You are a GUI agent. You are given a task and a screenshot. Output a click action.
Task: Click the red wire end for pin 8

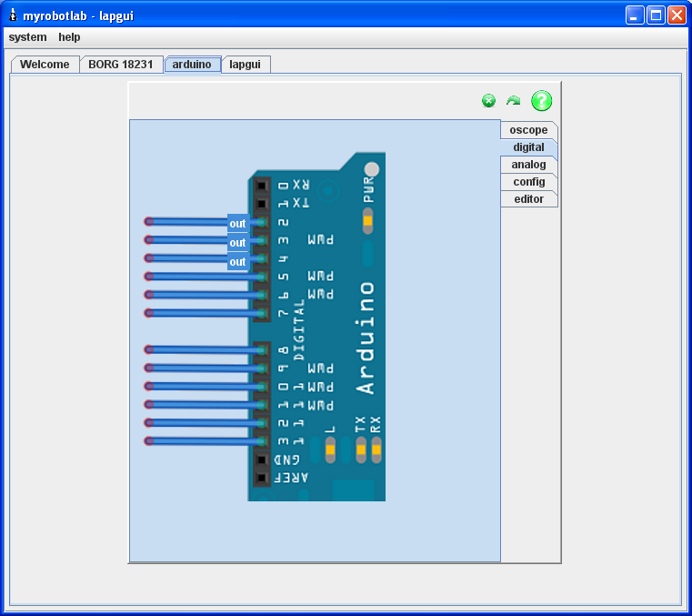pos(149,349)
